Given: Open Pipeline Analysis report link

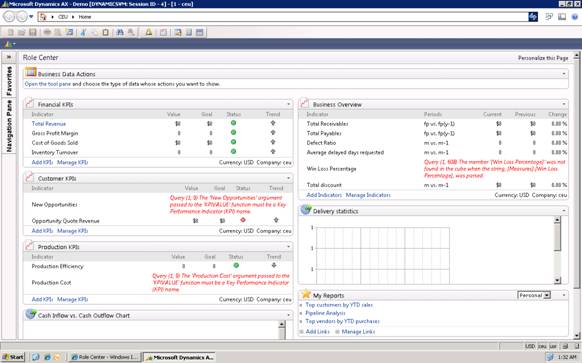Looking at the screenshot, I should pos(325,313).
